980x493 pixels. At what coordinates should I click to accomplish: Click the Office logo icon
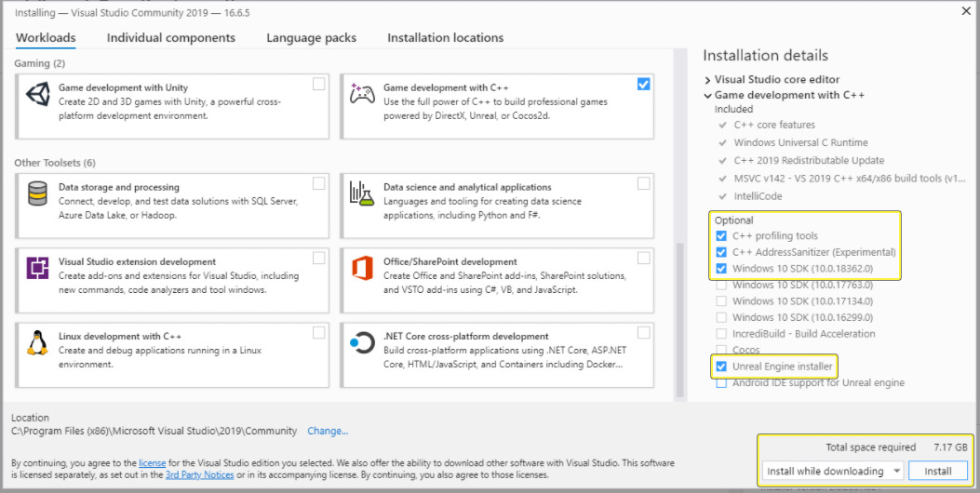click(362, 268)
